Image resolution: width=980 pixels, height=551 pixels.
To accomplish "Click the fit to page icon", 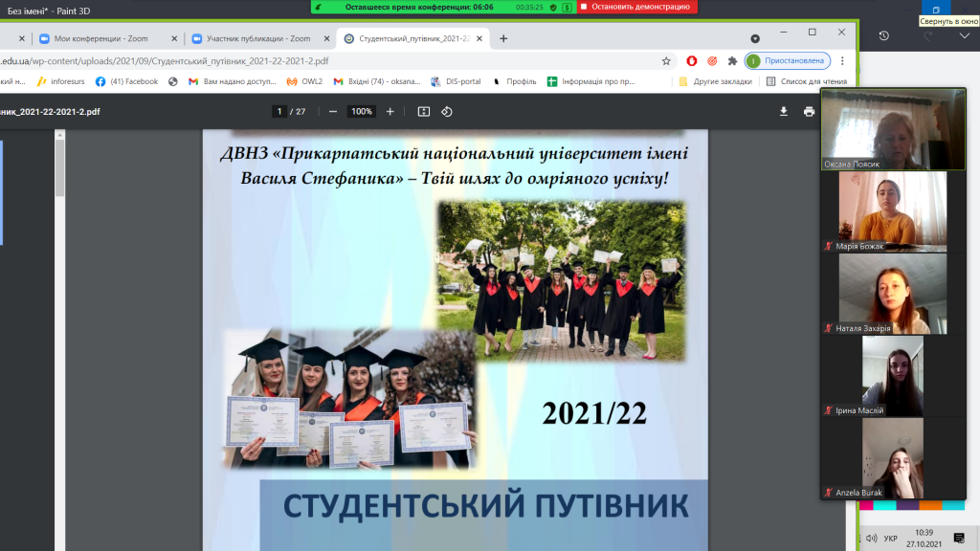I will point(424,111).
